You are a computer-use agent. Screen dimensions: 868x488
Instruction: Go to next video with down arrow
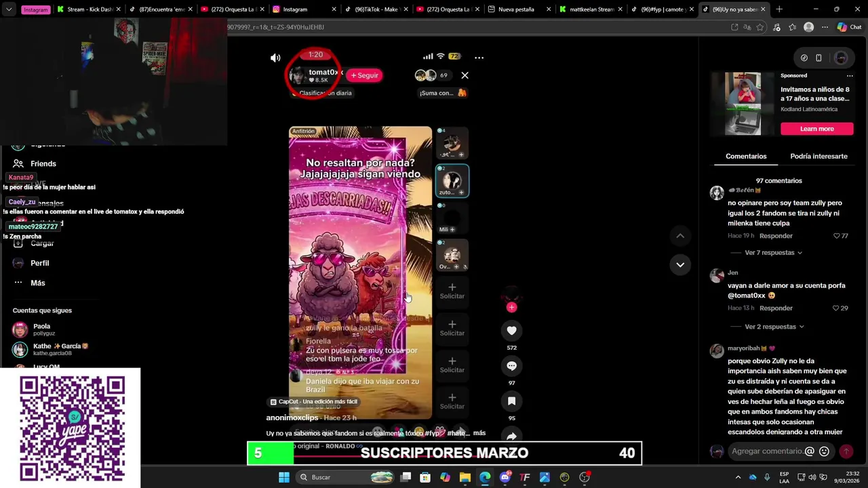click(680, 264)
